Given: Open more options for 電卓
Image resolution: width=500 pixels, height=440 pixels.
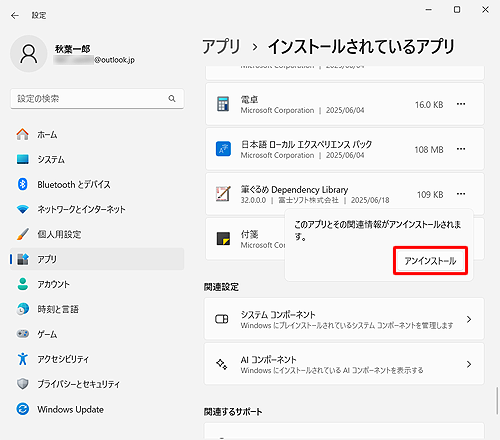Looking at the screenshot, I should pyautogui.click(x=461, y=104).
